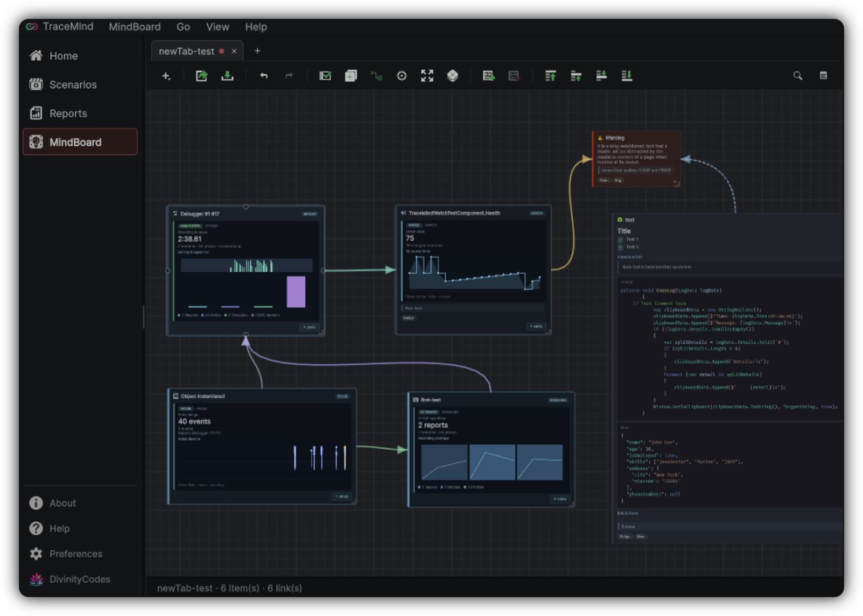Open the MindBoard menu in menu bar
This screenshot has width=863, height=616.
pos(135,27)
